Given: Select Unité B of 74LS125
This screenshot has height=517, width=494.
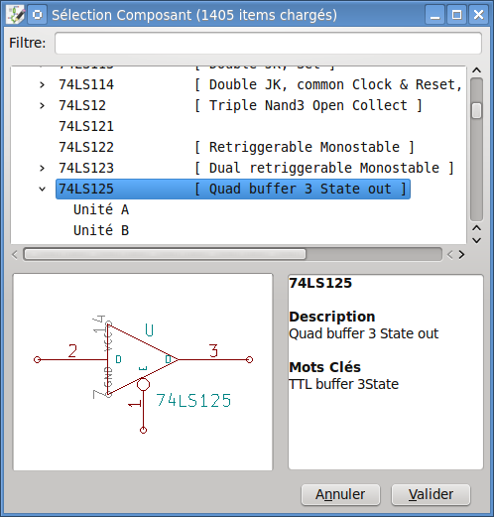Looking at the screenshot, I should point(101,230).
